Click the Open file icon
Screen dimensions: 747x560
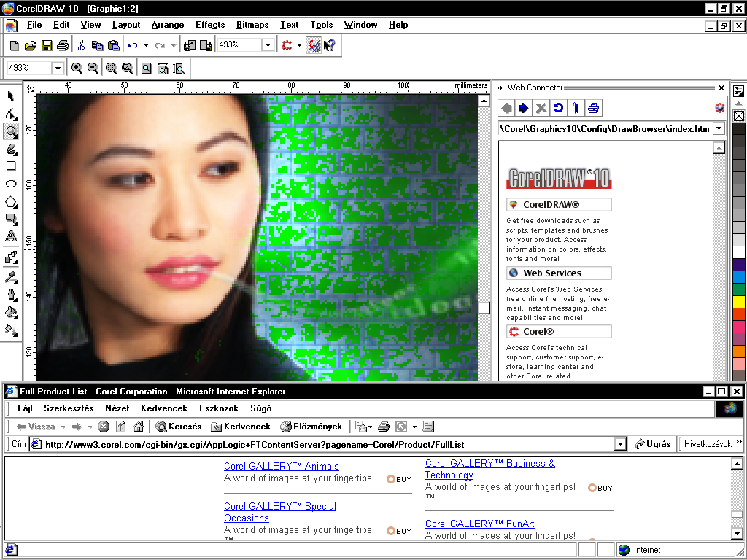pos(31,45)
